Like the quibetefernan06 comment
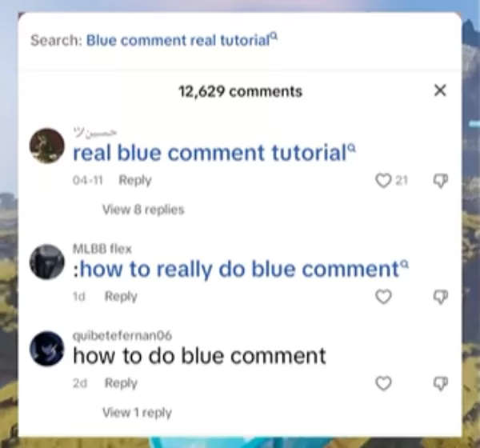The image size is (480, 448). click(383, 383)
